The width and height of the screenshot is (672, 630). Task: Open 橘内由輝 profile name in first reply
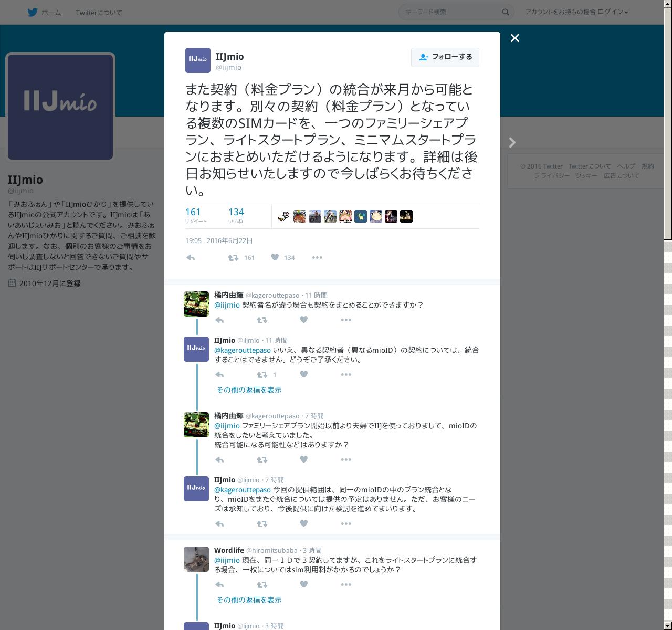(x=229, y=295)
